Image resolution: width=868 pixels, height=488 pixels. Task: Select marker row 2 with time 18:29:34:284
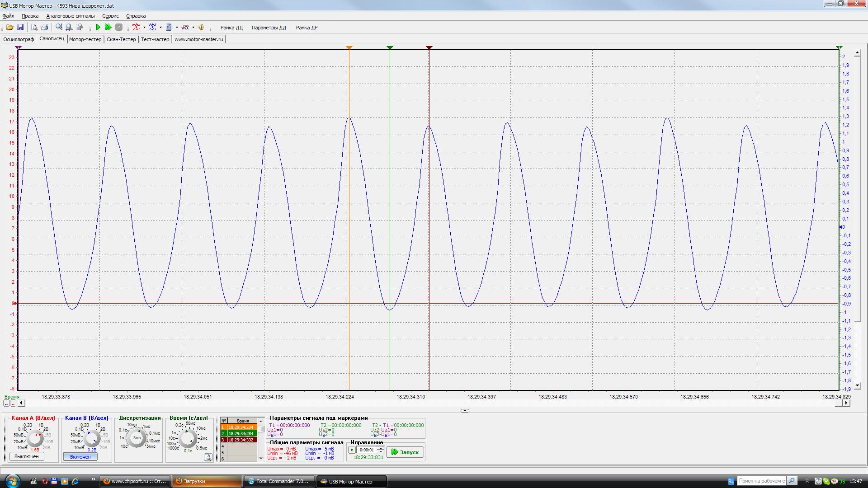point(241,434)
